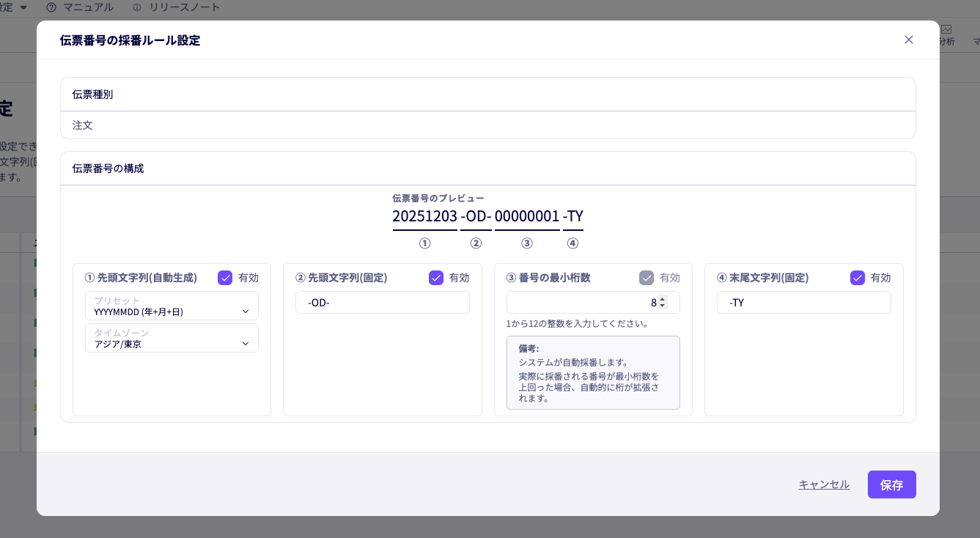Click the up arrow of the 最小桁数 stepper
Screen dimensions: 980x538
tap(663, 299)
